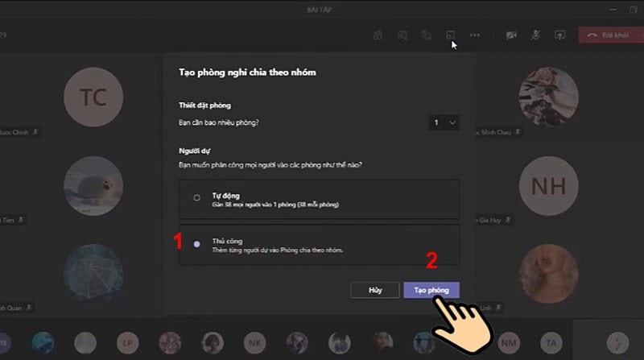Open the more actions ellipsis menu
The width and height of the screenshot is (644, 360).
coord(474,35)
